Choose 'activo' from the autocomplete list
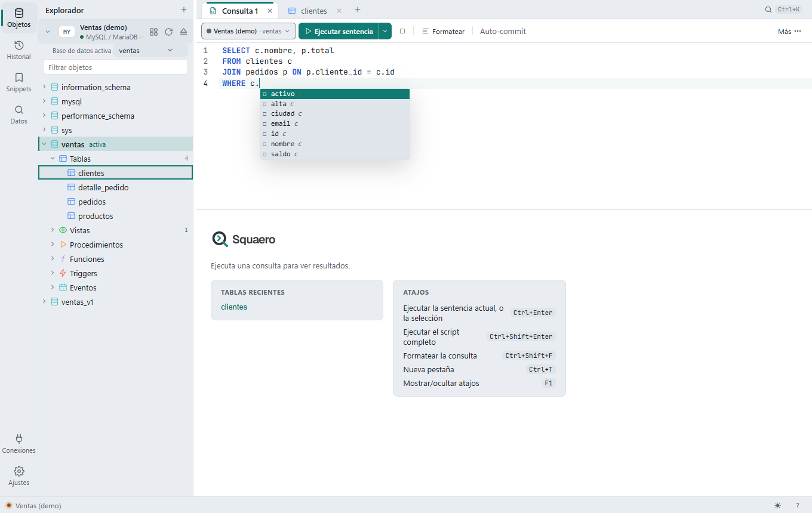812x513 pixels. [335, 94]
